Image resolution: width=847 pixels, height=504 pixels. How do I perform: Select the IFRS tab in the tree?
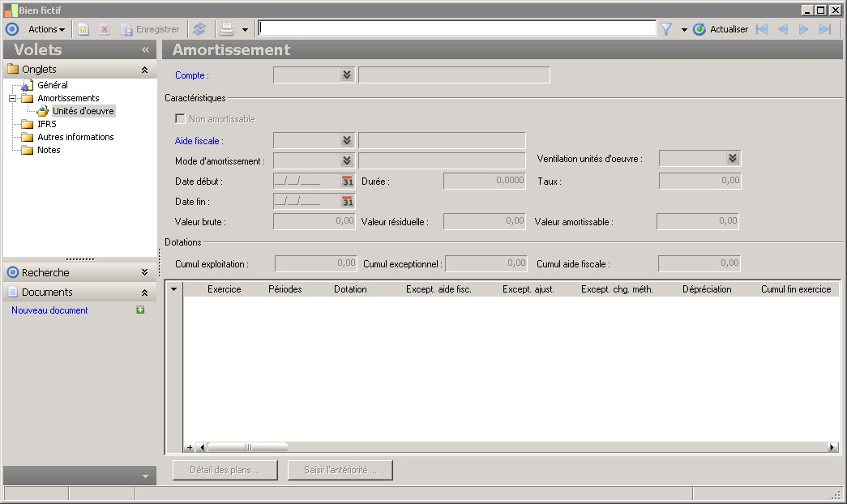(x=47, y=124)
